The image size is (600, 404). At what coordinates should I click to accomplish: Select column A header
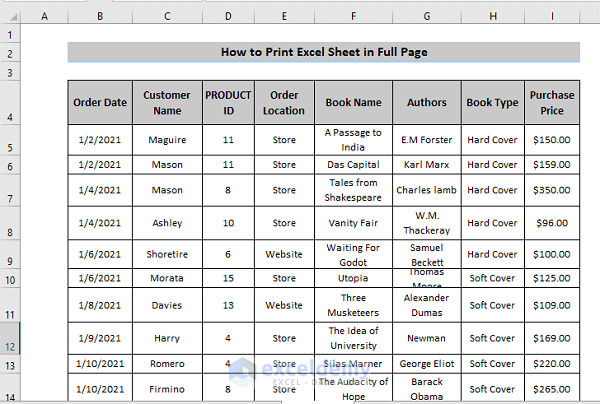click(44, 16)
